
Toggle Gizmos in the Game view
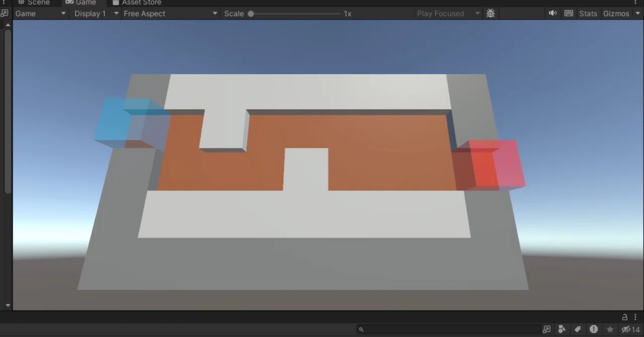(x=616, y=14)
